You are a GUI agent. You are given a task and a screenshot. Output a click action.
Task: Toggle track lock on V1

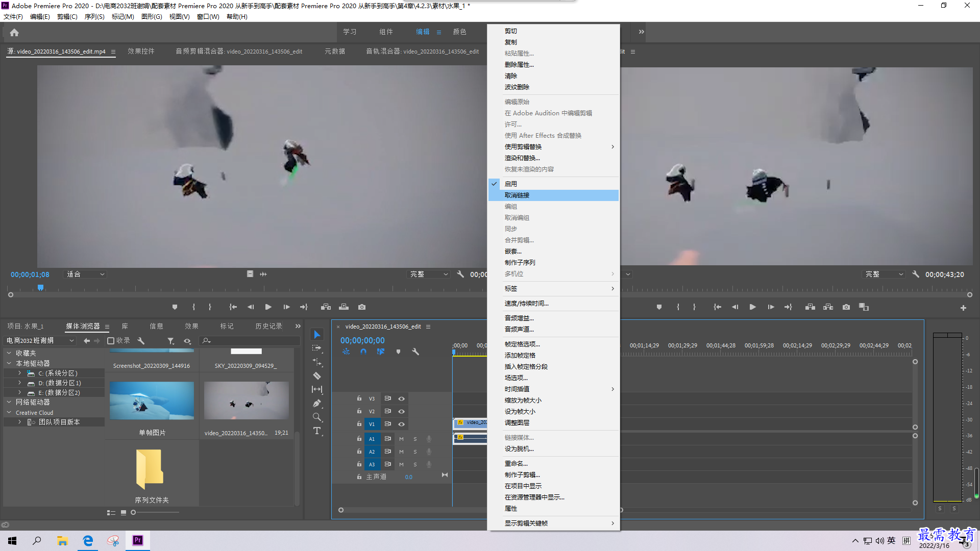[x=359, y=424]
